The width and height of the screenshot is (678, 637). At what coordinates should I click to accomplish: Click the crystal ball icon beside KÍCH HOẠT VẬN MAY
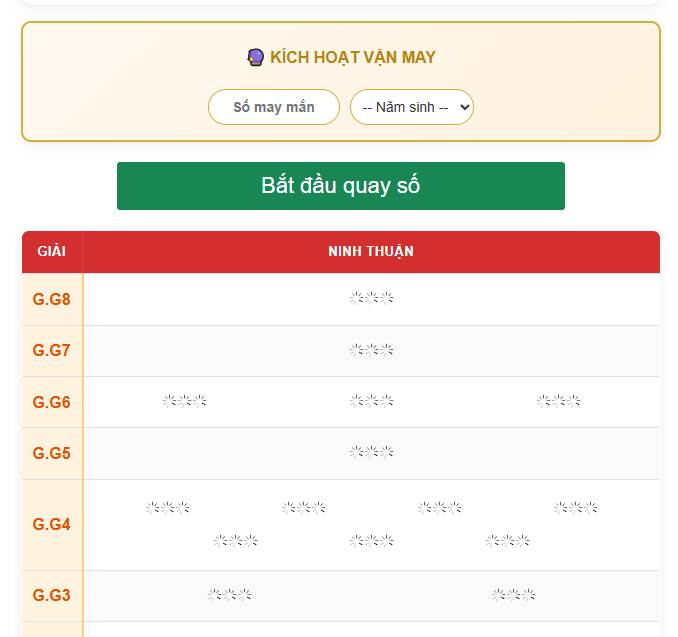click(255, 57)
